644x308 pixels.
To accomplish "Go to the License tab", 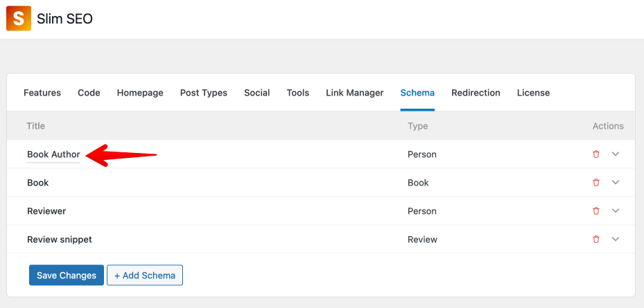I will (533, 93).
